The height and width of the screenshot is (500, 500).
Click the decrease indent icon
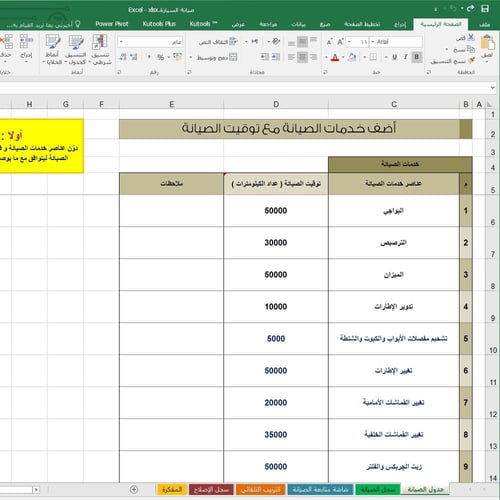click(276, 57)
